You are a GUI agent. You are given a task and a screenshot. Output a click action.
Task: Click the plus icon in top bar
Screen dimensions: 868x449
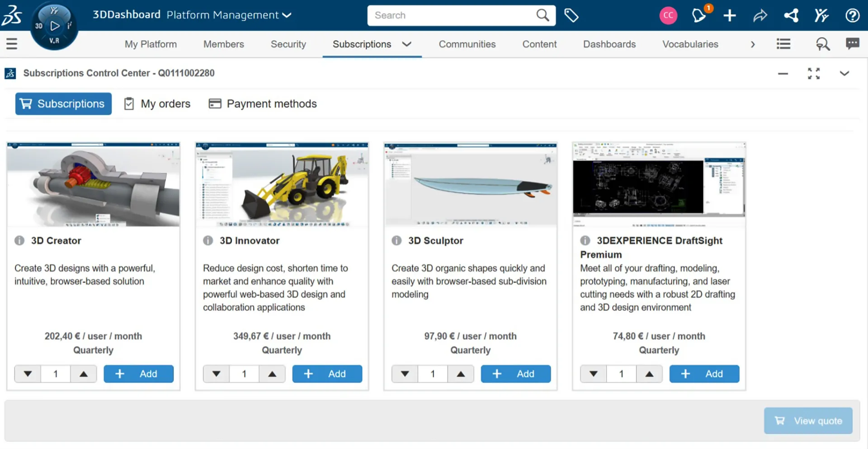[x=729, y=15]
